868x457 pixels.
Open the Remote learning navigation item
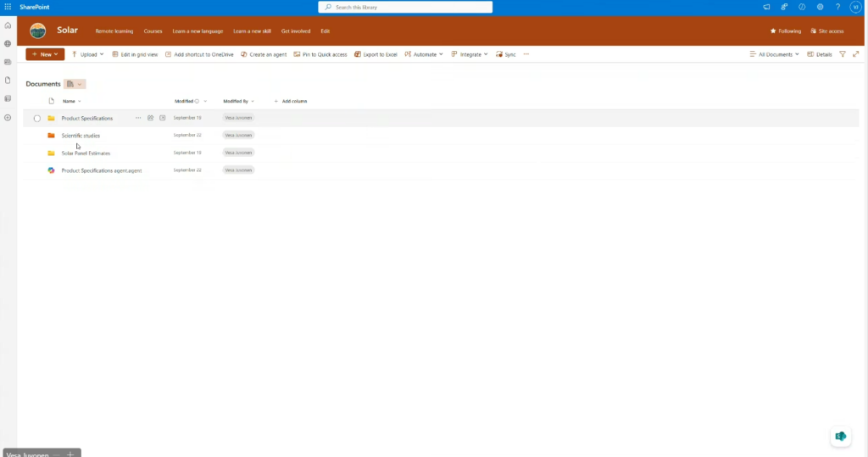click(114, 31)
